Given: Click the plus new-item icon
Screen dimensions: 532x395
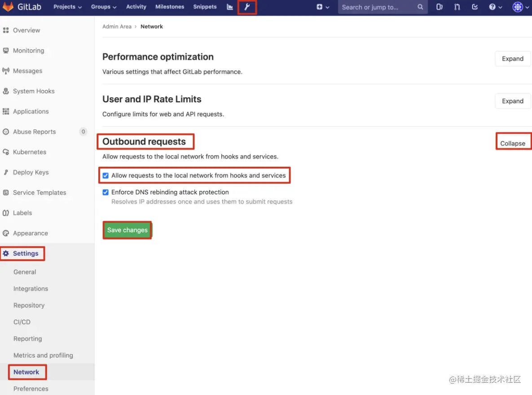Looking at the screenshot, I should [x=319, y=7].
